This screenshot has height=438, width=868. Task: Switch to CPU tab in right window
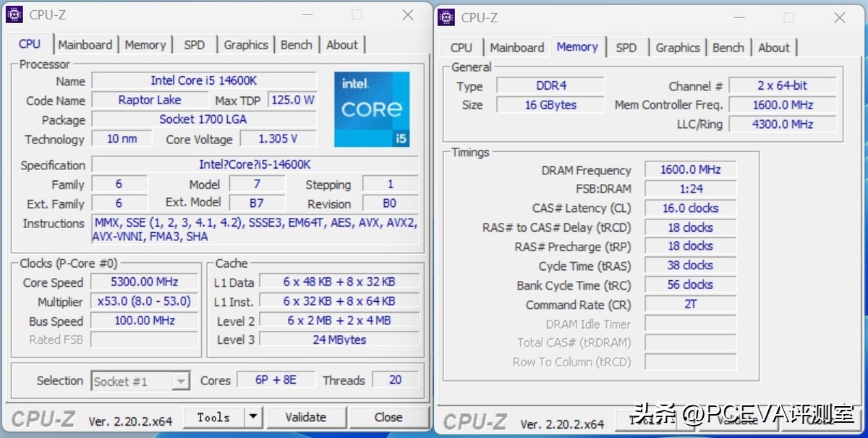[x=461, y=48]
